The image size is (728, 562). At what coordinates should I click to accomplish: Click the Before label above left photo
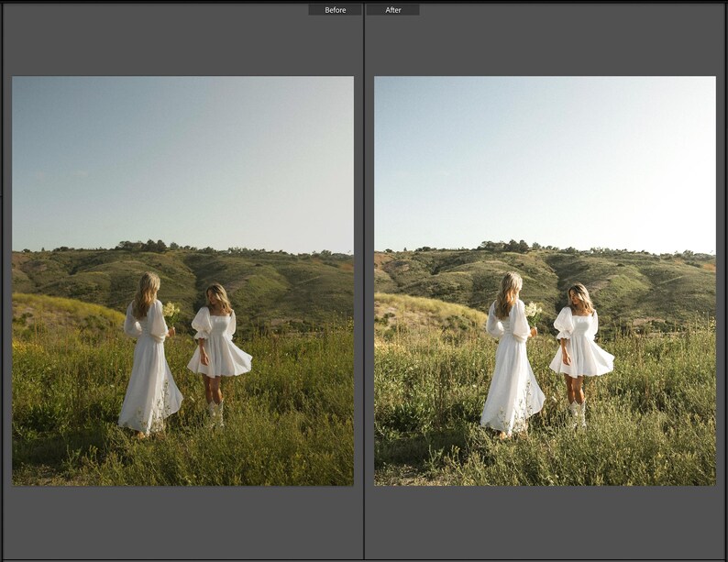335,10
